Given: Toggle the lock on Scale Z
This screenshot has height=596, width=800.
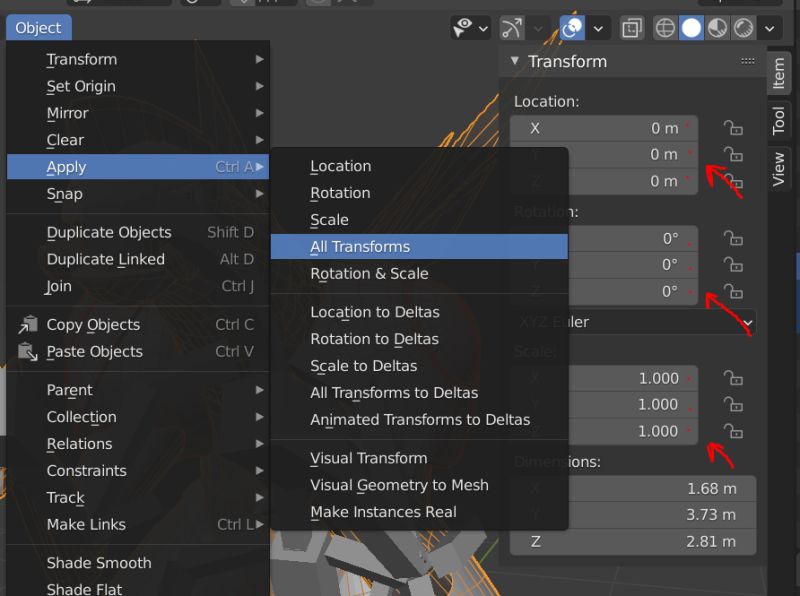Looking at the screenshot, I should click(733, 431).
